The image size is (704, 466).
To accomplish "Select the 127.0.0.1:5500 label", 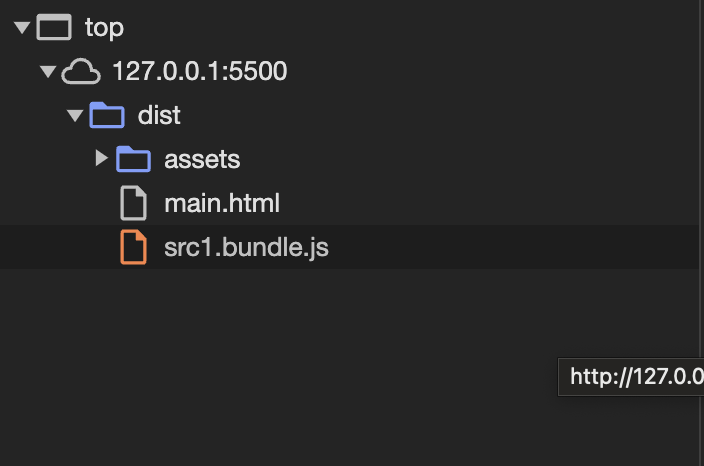I will tap(200, 71).
